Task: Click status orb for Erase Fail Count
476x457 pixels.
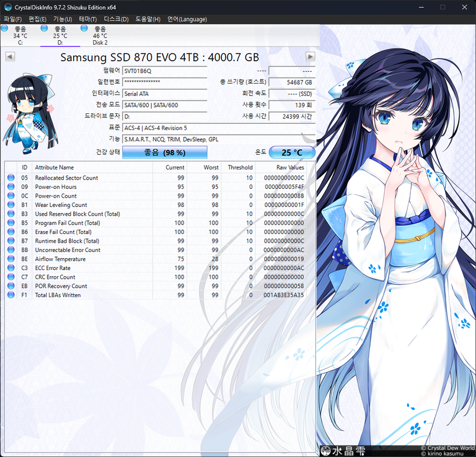Action: coord(11,232)
